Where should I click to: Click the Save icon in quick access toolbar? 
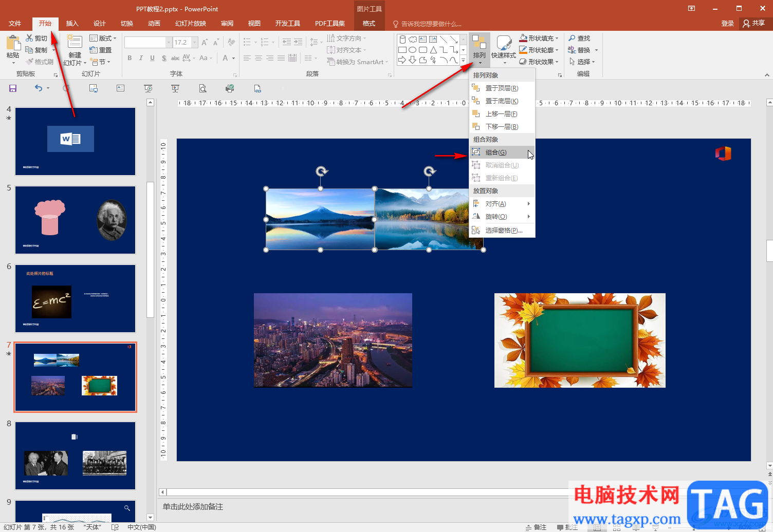click(x=13, y=88)
